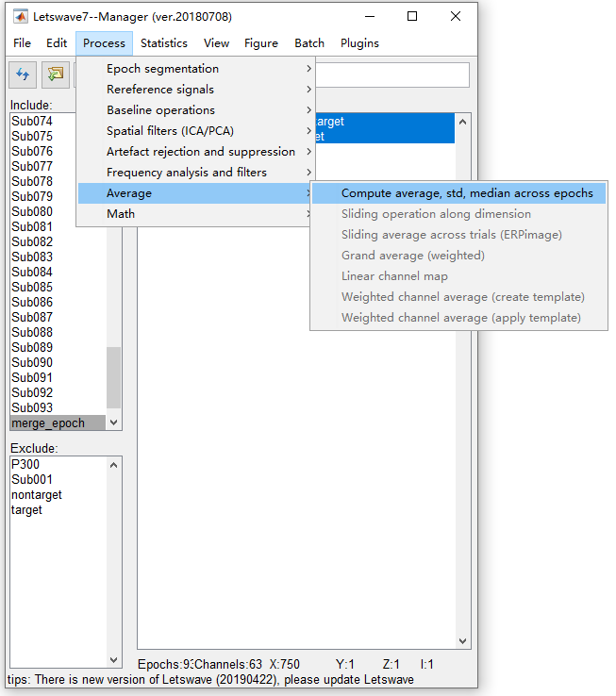This screenshot has height=696, width=616.
Task: Open the Edit menu
Action: tap(57, 43)
